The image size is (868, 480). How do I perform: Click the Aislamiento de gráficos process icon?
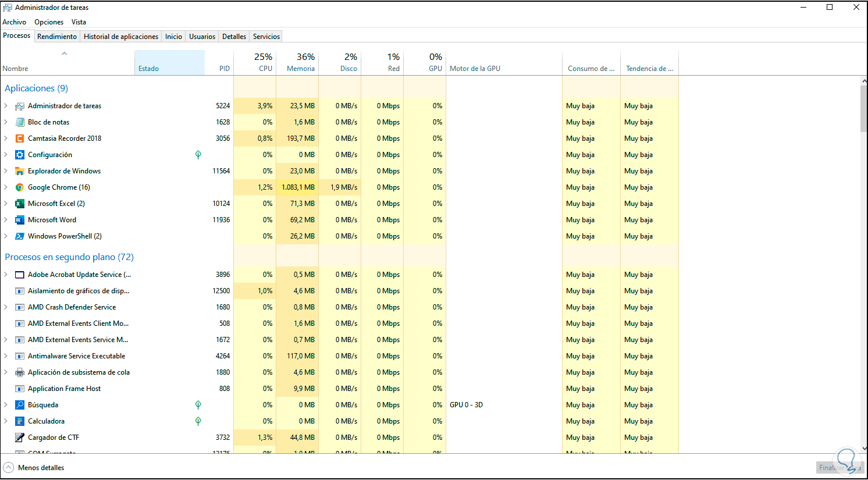click(x=20, y=291)
